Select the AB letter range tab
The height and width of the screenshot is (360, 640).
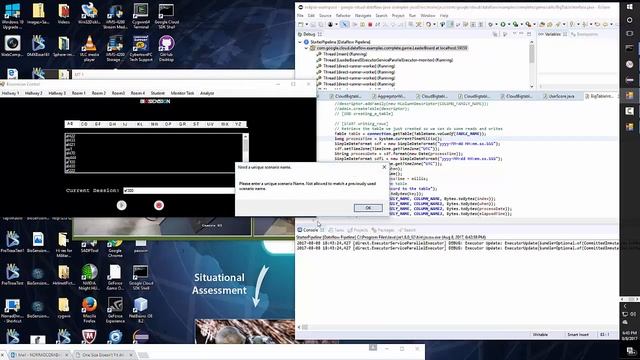point(70,124)
